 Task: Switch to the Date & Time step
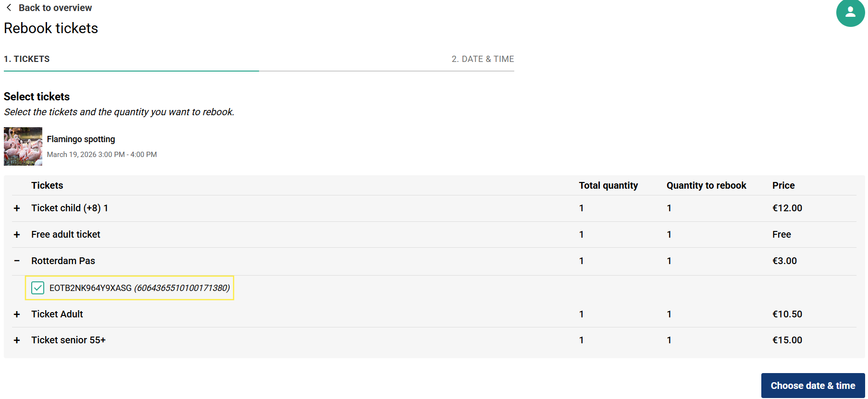pyautogui.click(x=483, y=59)
